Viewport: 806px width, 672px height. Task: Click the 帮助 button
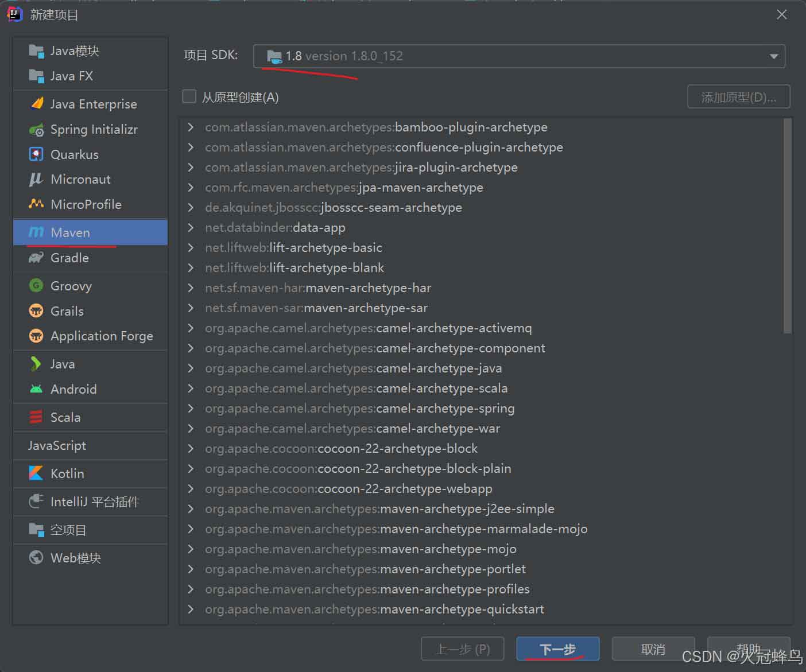pos(749,649)
